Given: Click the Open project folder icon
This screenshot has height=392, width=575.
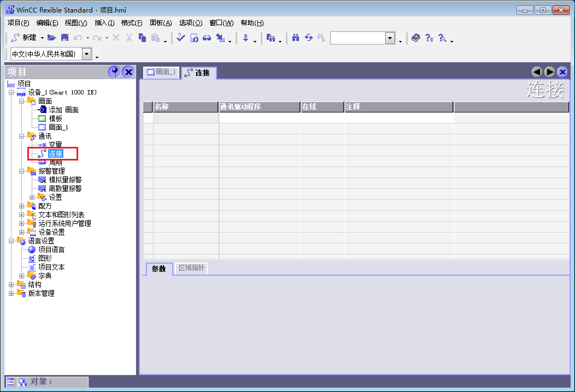Looking at the screenshot, I should [x=52, y=38].
